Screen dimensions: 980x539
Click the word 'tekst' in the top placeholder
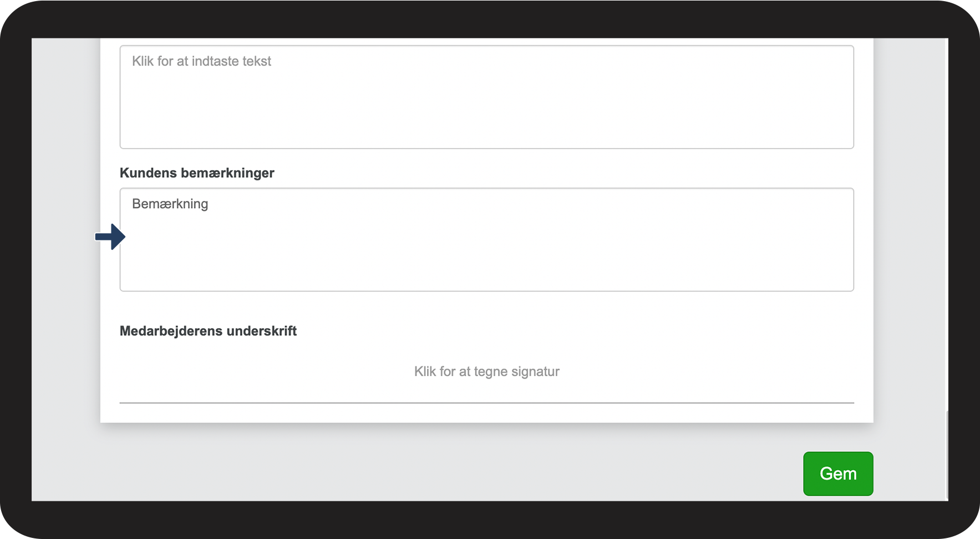coord(257,61)
